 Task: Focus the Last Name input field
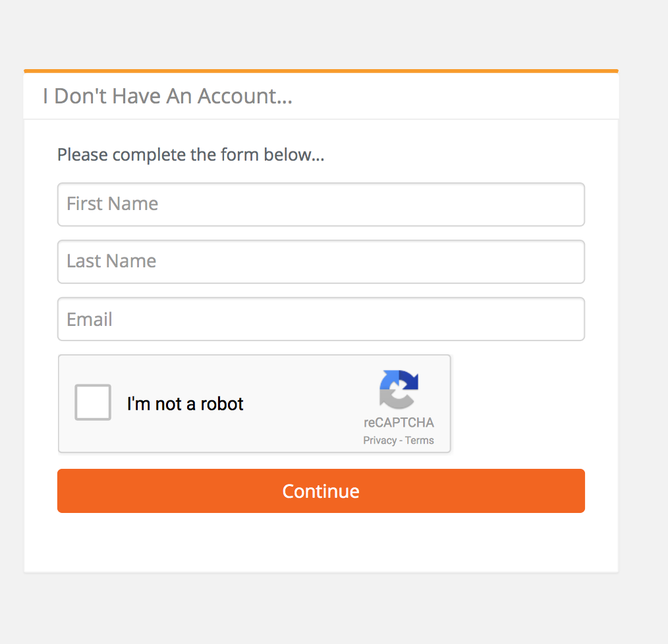[321, 261]
